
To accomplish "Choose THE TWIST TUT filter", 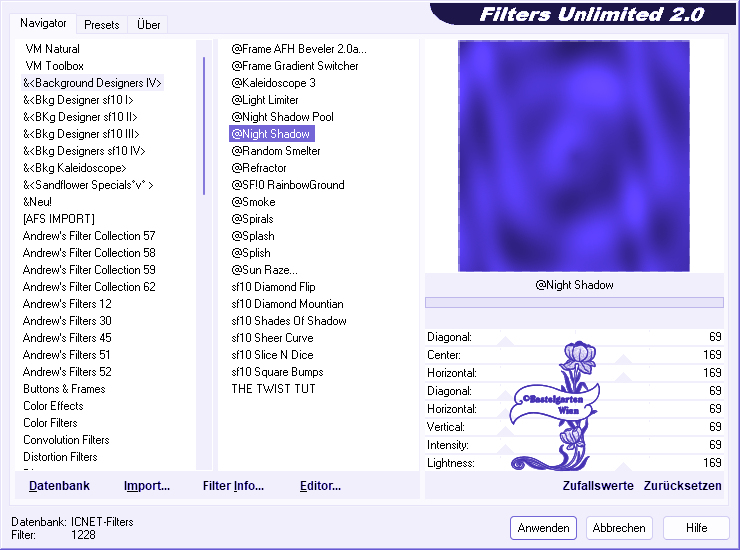I will (x=273, y=389).
